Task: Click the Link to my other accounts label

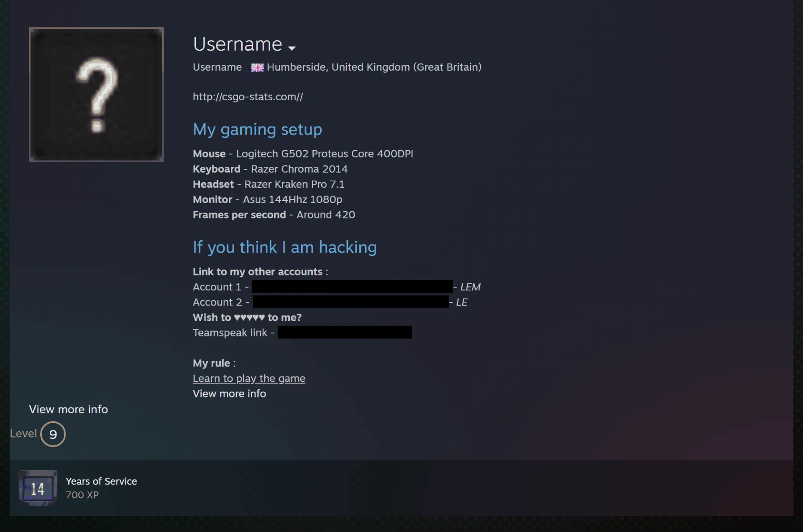Action: pos(260,272)
